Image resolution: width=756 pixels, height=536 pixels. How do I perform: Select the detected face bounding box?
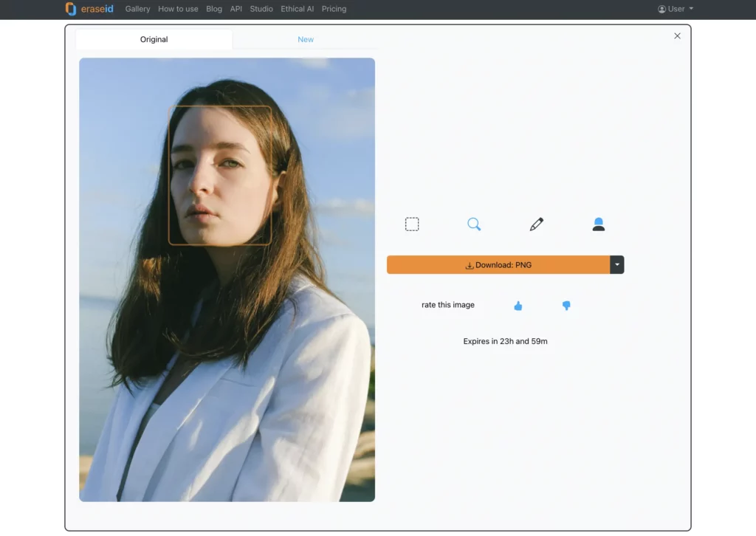coord(219,176)
